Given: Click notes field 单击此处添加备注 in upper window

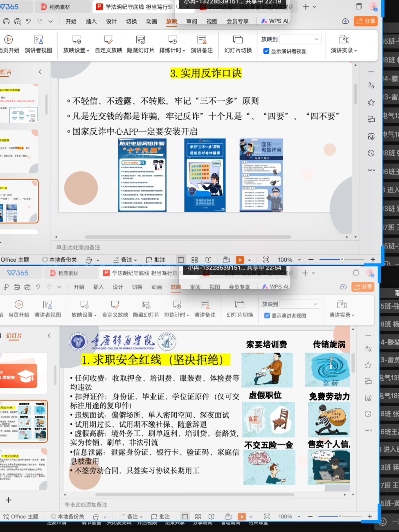Looking at the screenshot, I should click(78, 247).
